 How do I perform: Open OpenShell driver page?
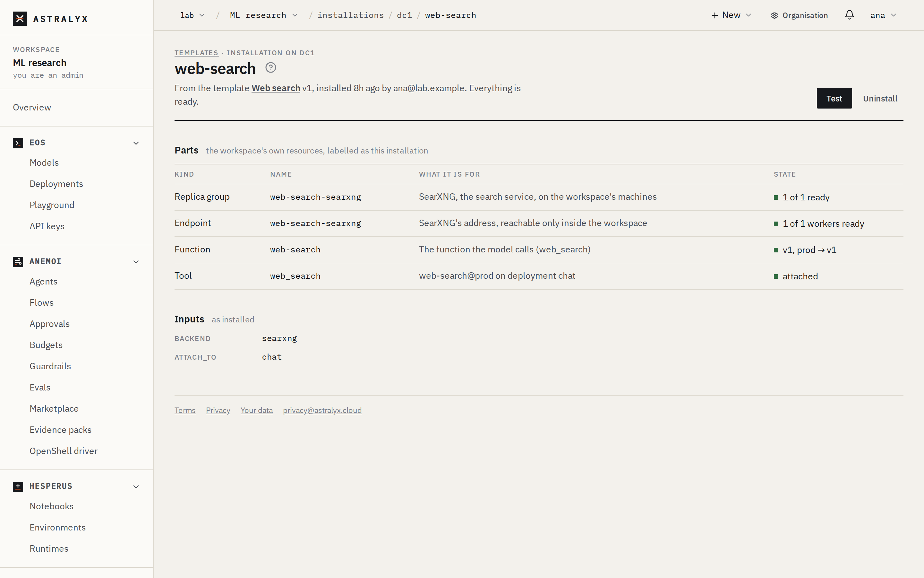tap(64, 451)
